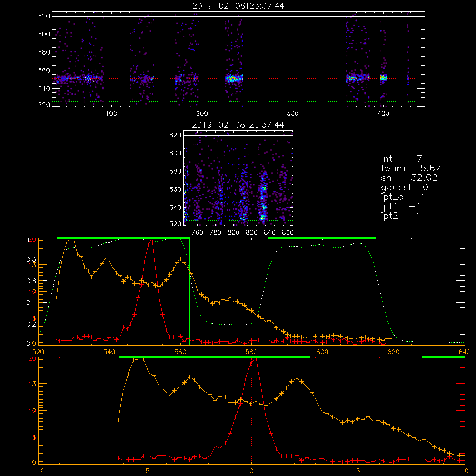Click y-axis label 540 on top spectrogram
This screenshot has height=476, width=476.
click(44, 89)
